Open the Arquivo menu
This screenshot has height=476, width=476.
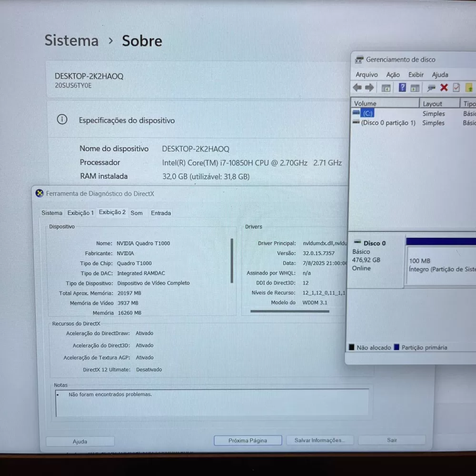tap(367, 75)
